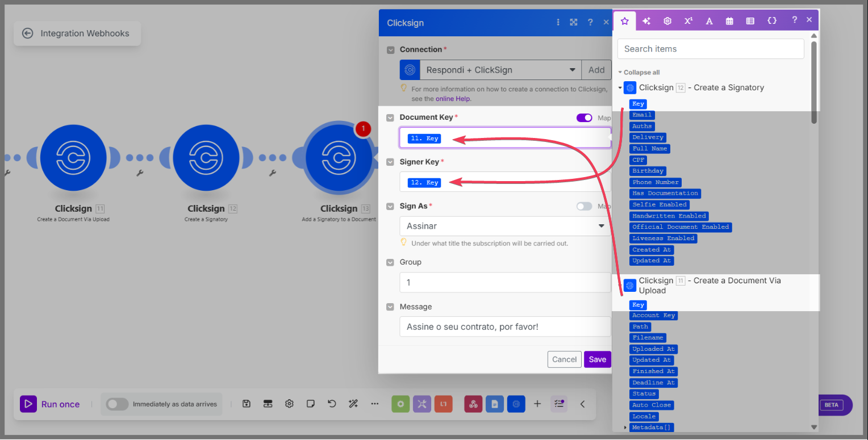
Task: Expand the Metadata[] item
Action: coord(625,427)
